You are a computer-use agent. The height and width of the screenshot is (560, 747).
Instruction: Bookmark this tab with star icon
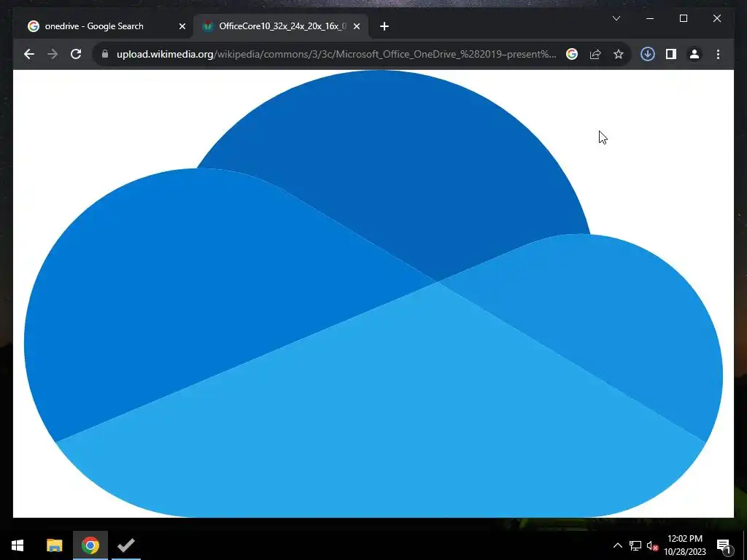tap(619, 54)
